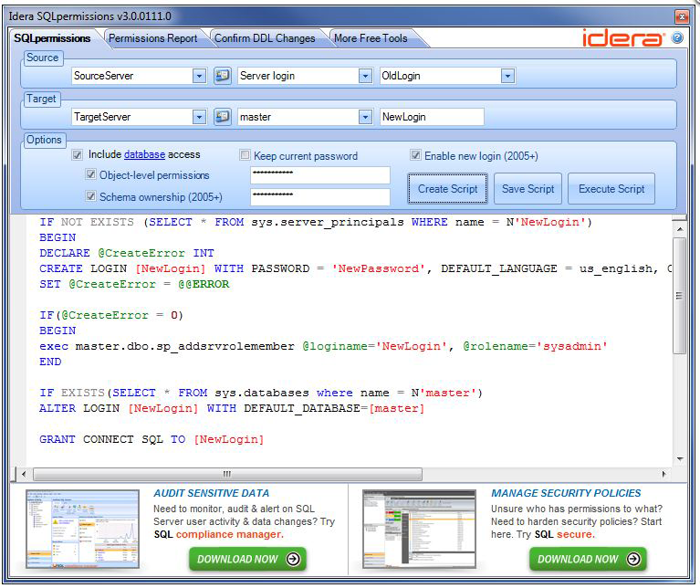Enable Keep current password checkbox

[245, 155]
